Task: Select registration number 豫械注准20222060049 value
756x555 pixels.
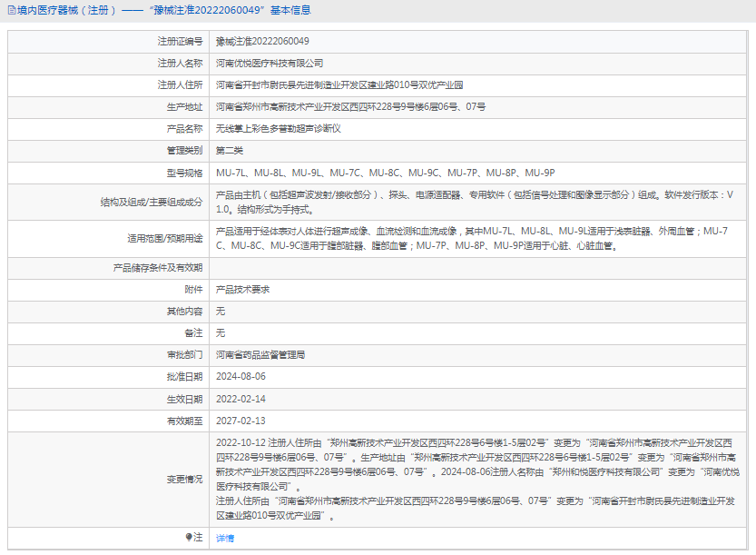Action: (262, 42)
